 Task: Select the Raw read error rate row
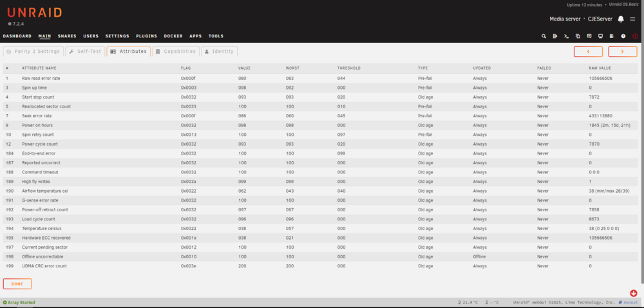coord(321,78)
